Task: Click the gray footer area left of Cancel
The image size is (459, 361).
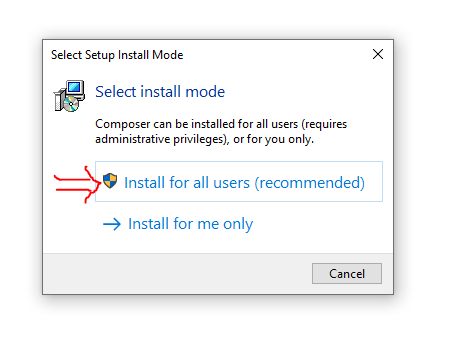Action: (x=177, y=274)
